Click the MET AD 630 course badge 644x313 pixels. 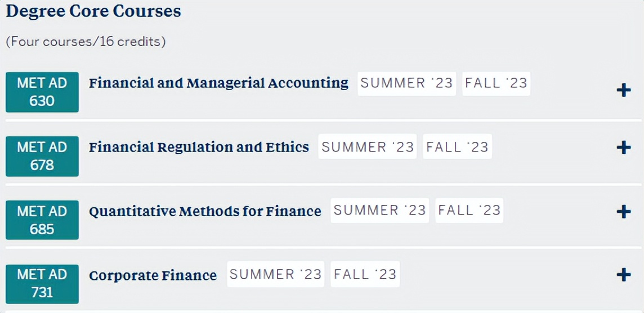[42, 92]
